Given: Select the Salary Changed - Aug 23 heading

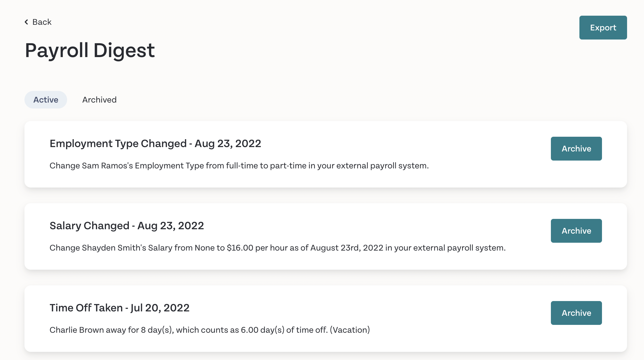Looking at the screenshot, I should [127, 226].
